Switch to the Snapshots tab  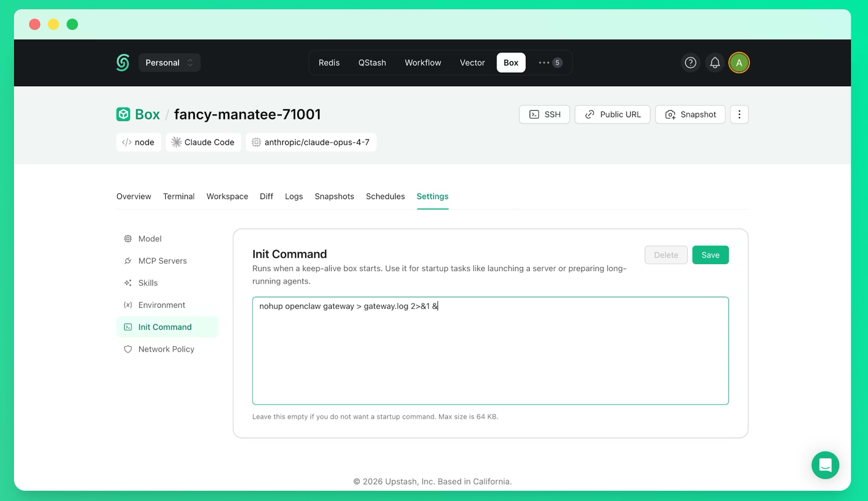click(x=334, y=196)
